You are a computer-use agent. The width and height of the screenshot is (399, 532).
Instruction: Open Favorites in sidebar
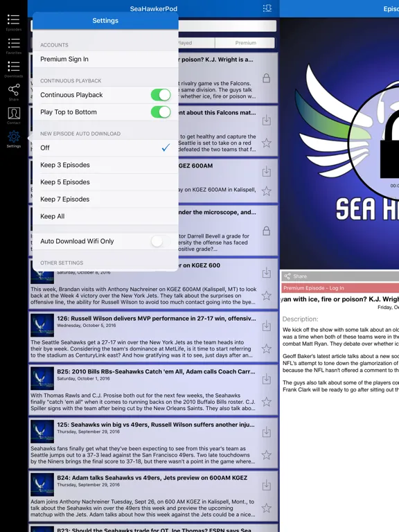pos(14,46)
